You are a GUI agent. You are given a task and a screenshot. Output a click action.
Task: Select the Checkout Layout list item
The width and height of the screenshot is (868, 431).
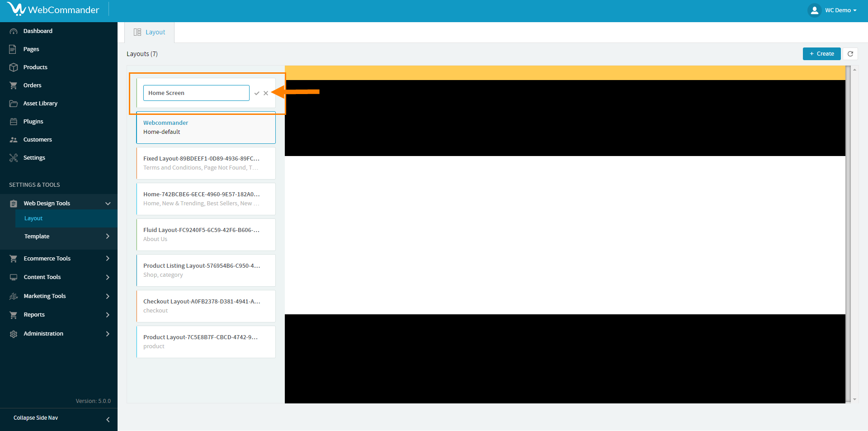coord(206,306)
